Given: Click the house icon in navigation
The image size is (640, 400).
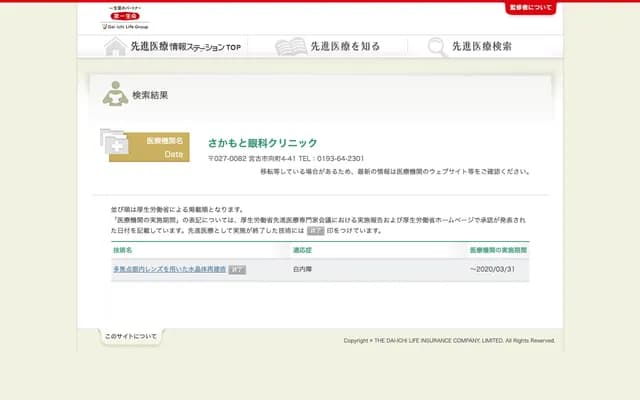Looking at the screenshot, I should tap(115, 47).
